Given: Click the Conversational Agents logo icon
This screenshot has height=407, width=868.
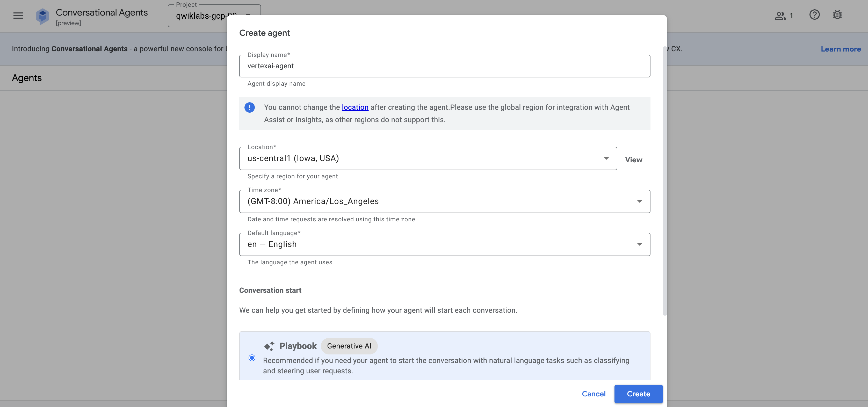Looking at the screenshot, I should coord(42,16).
